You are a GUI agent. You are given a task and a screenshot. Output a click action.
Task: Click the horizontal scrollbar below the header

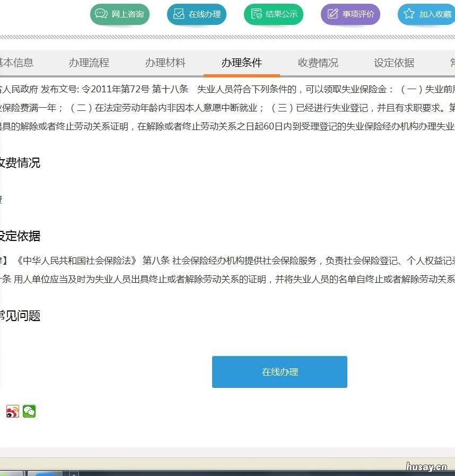[227, 38]
